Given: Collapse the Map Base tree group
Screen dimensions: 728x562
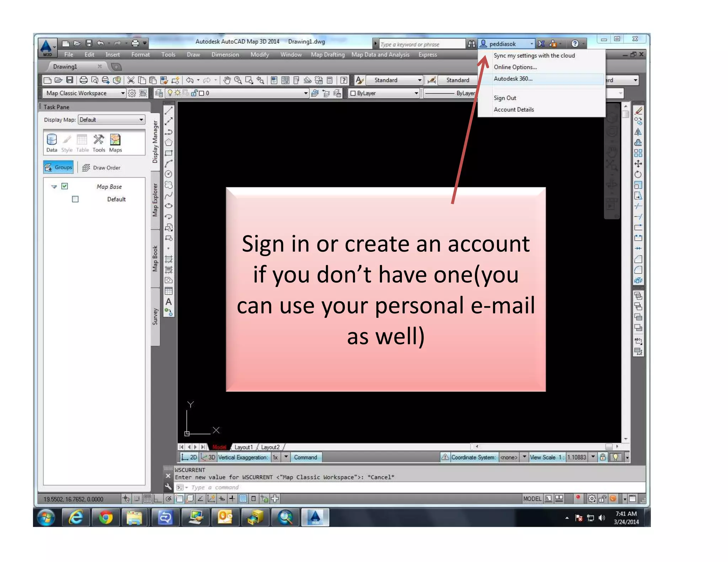Looking at the screenshot, I should coord(54,187).
